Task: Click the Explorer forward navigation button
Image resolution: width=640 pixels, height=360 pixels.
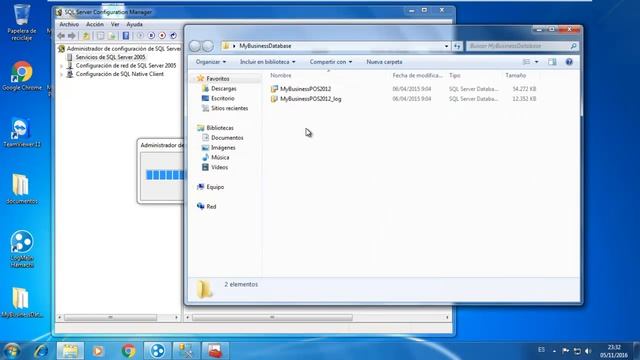Action: [208, 46]
